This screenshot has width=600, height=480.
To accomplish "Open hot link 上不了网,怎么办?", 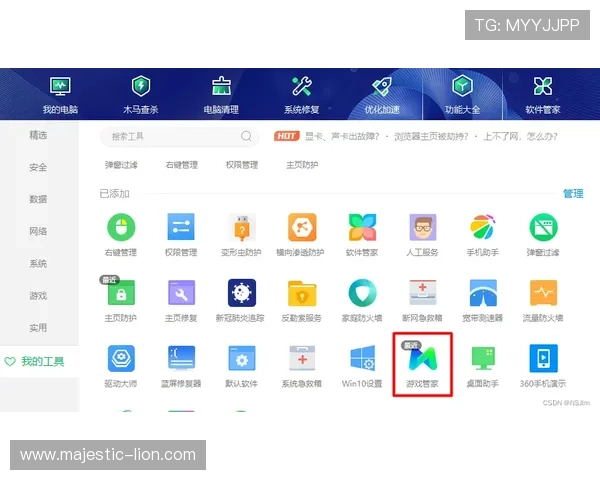I will point(520,136).
